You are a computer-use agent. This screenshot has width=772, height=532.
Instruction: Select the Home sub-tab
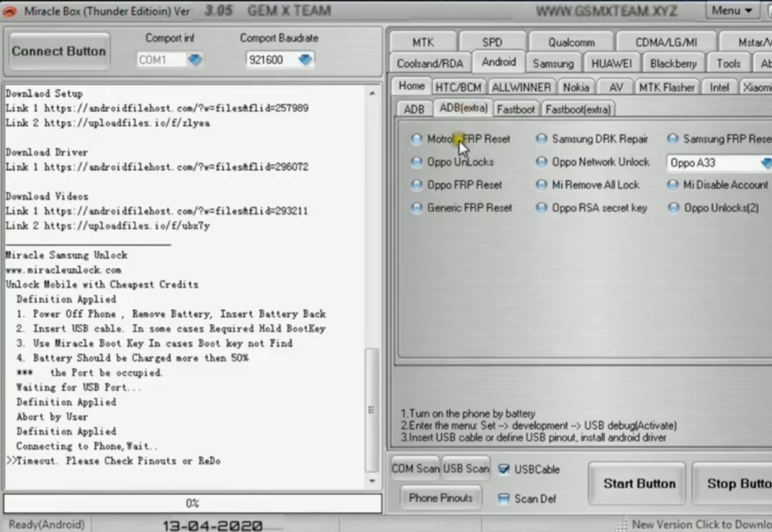click(411, 86)
